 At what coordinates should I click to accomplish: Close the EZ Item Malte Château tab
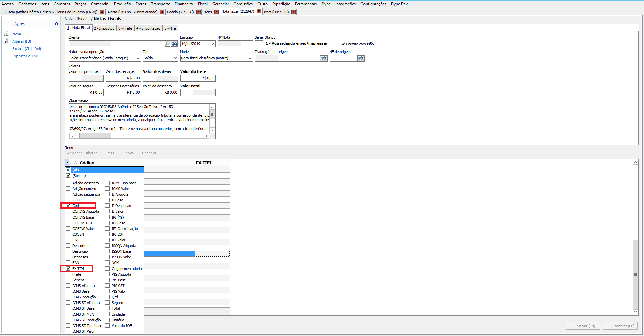pos(102,12)
